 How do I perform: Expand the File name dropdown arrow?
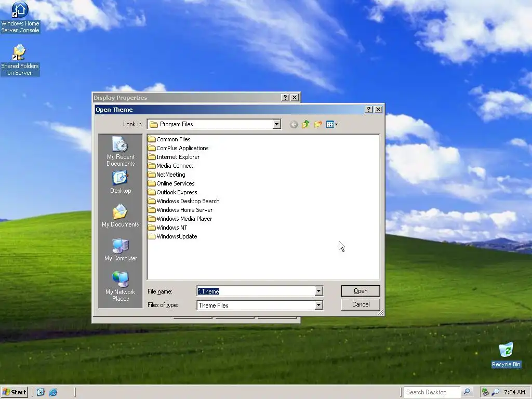point(318,291)
